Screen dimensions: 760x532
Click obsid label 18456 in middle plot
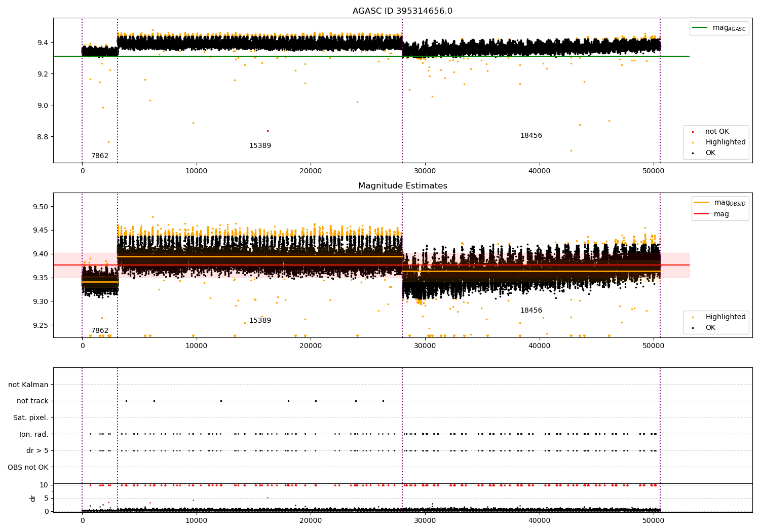(x=531, y=311)
